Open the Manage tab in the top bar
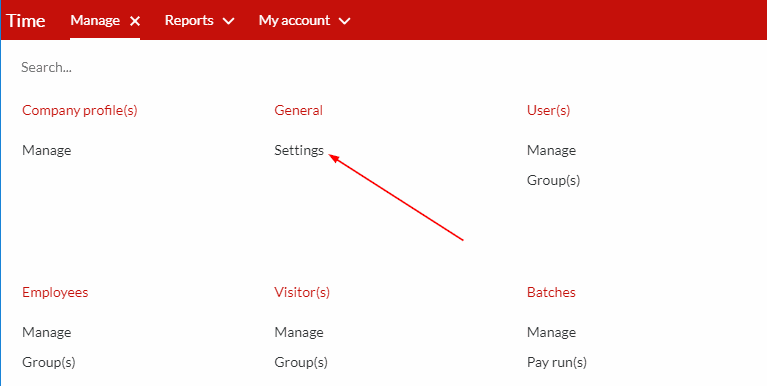 point(95,20)
